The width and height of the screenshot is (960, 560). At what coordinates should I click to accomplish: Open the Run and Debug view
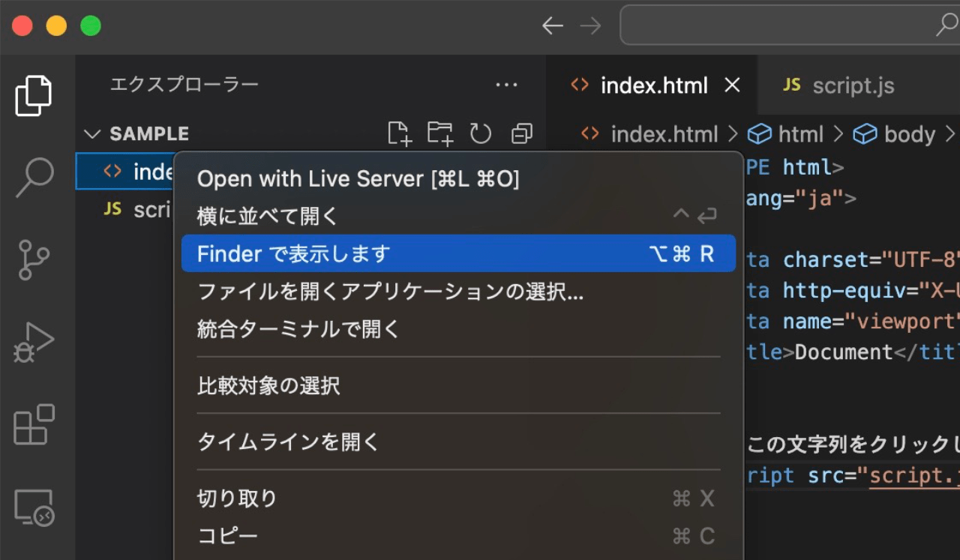(34, 342)
